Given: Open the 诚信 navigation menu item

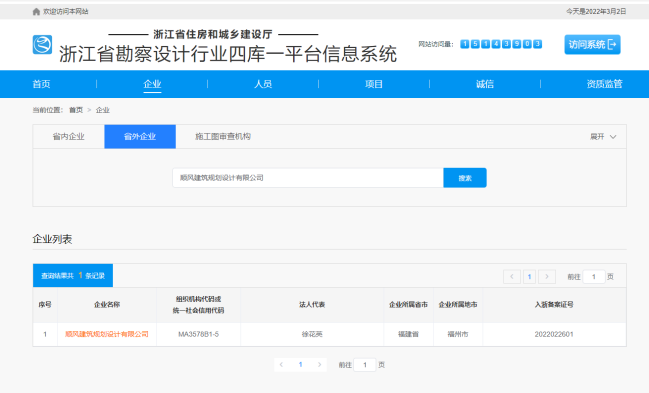Looking at the screenshot, I should click(x=485, y=84).
